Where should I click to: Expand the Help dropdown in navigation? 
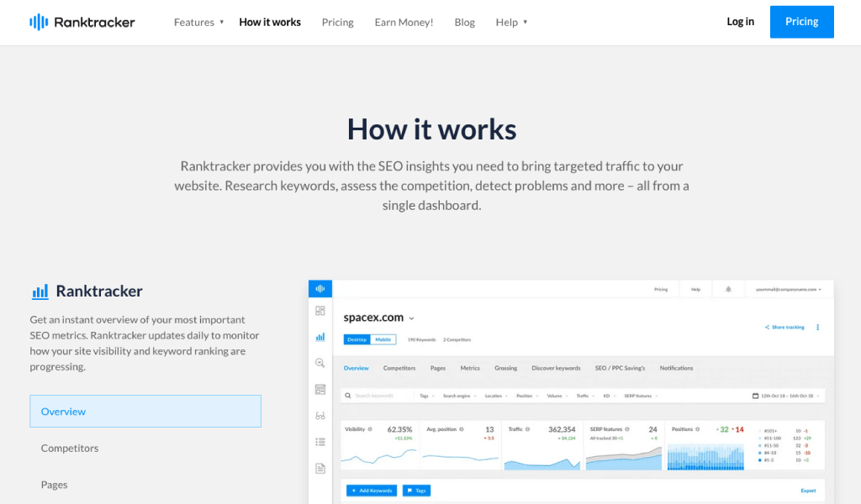[511, 22]
